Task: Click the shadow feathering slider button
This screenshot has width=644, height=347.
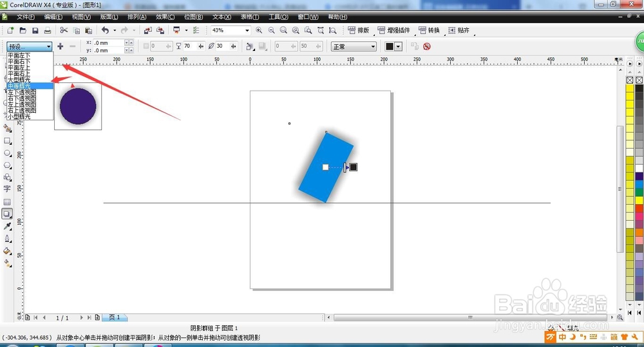Action: tap(233, 46)
